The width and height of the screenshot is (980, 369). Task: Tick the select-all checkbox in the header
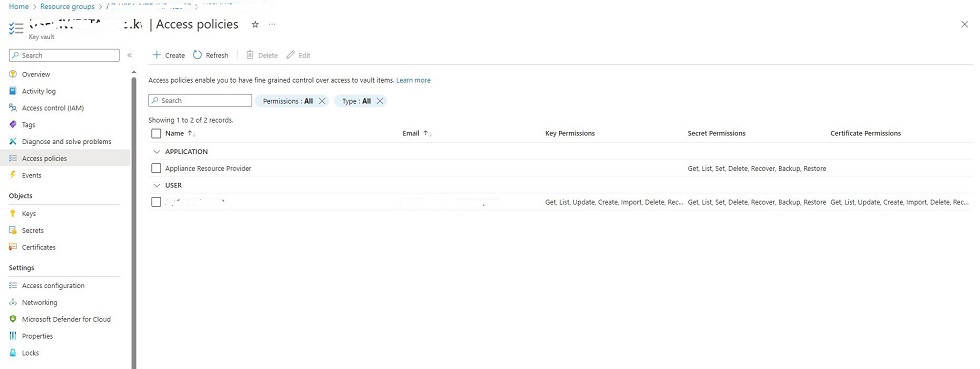(x=156, y=134)
